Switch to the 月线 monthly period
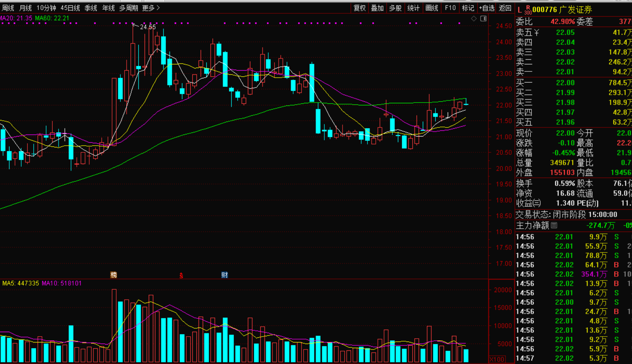 25,8
